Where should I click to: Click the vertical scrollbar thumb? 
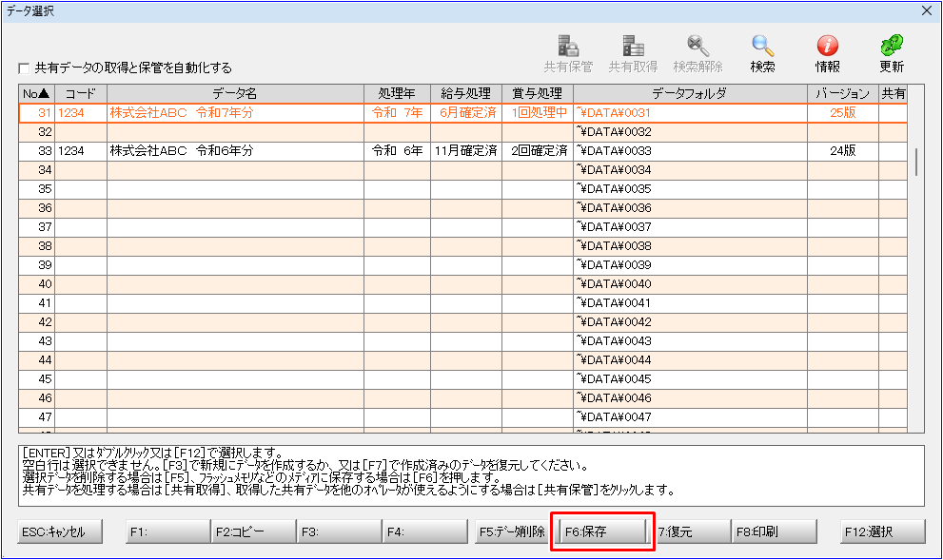(x=915, y=162)
